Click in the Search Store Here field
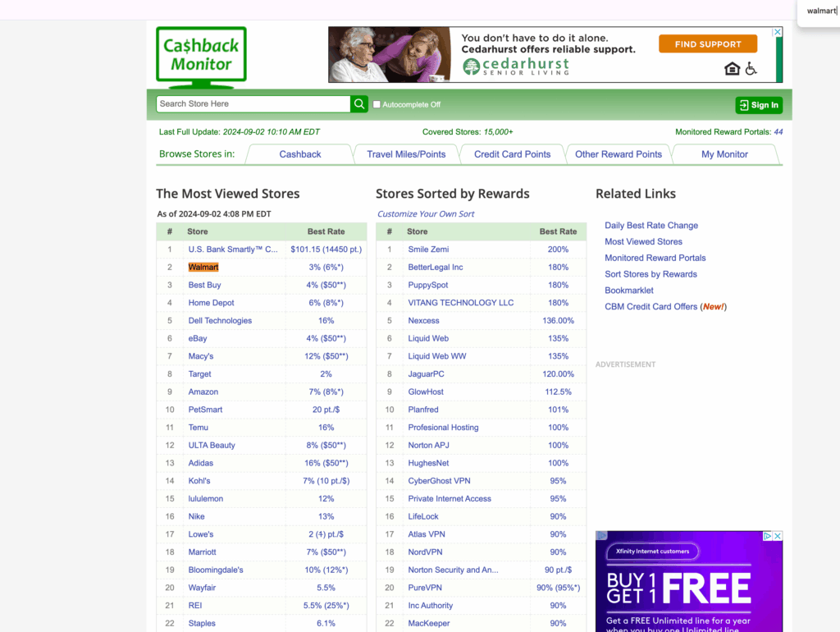Image resolution: width=840 pixels, height=632 pixels. point(253,104)
